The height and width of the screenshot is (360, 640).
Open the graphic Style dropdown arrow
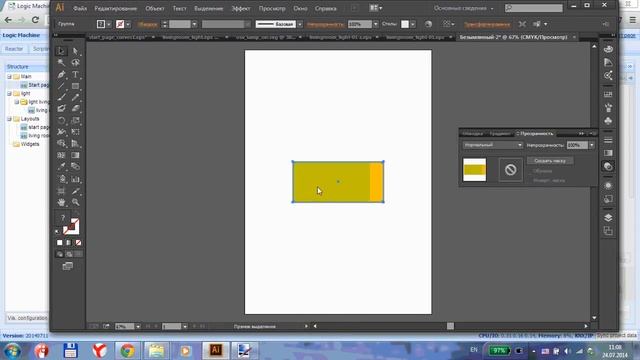click(x=413, y=24)
